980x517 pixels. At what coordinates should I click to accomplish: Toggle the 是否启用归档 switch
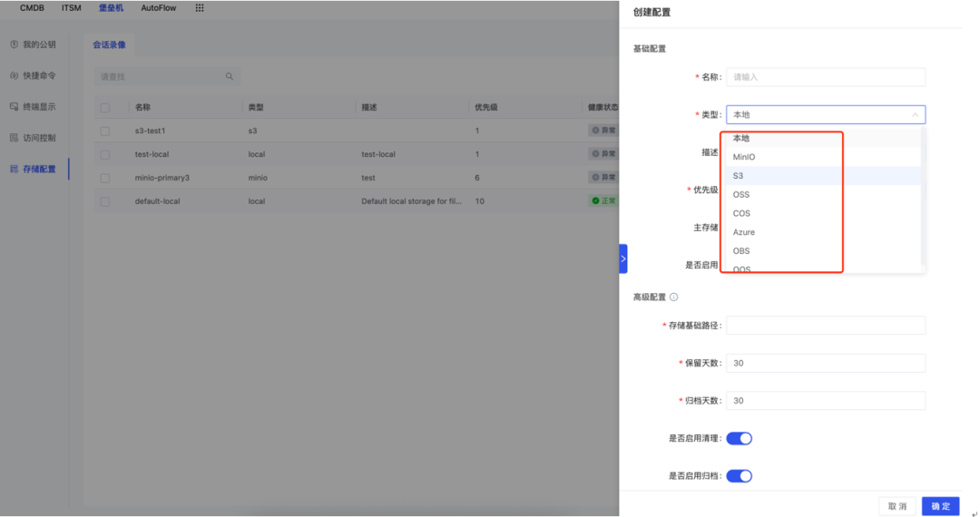coord(740,476)
